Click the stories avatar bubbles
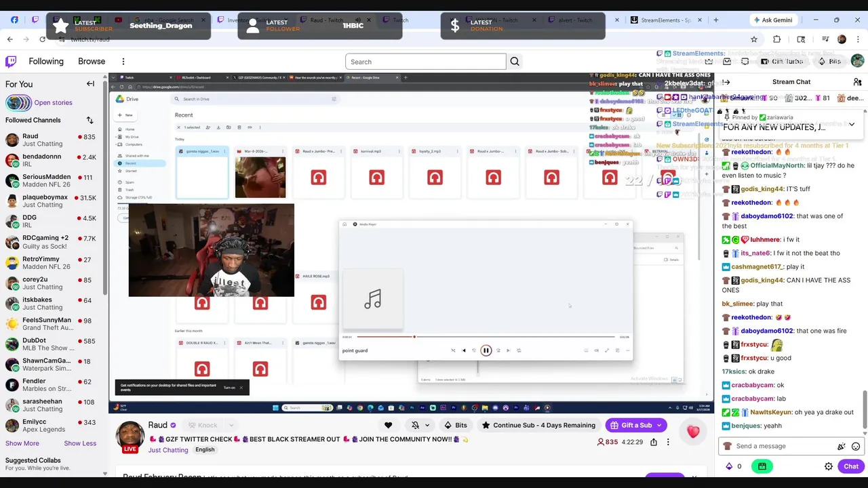 pos(18,103)
